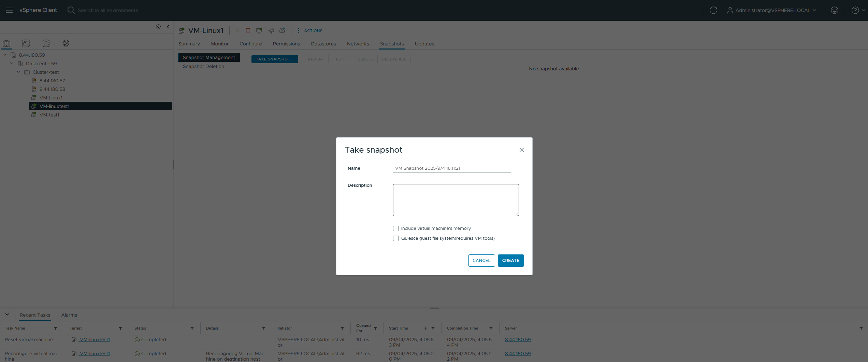Filter the Status column

pyautogui.click(x=192, y=329)
